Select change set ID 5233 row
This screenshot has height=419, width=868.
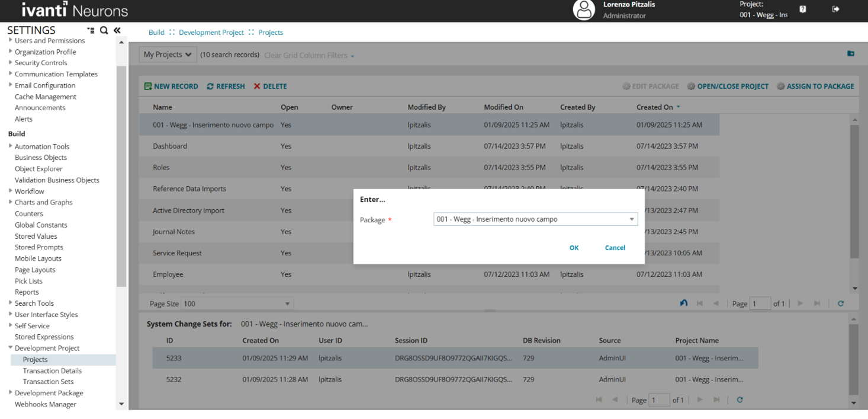click(455, 358)
